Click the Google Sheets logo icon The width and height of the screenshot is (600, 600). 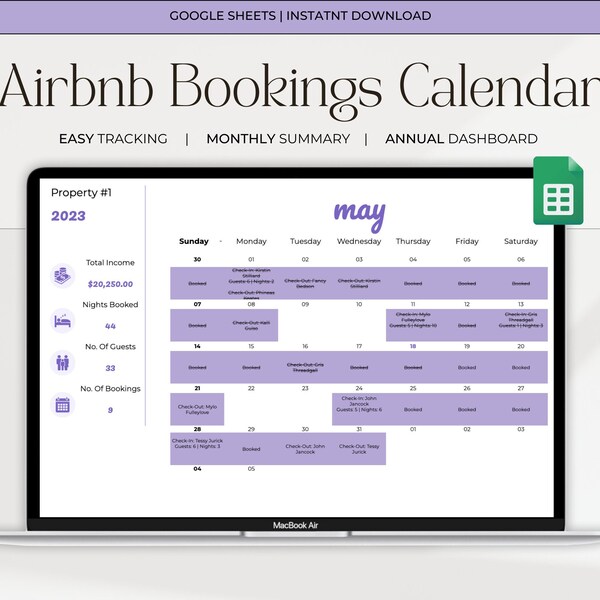[558, 191]
